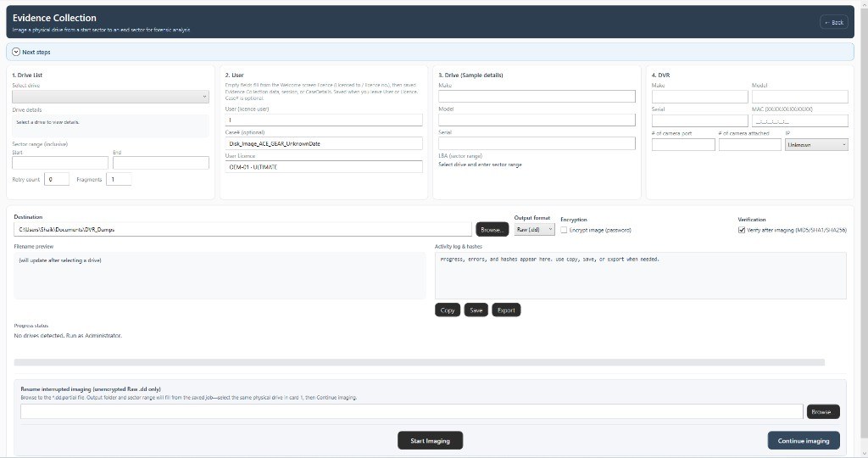Click the DVR MAC address field

coord(800,120)
